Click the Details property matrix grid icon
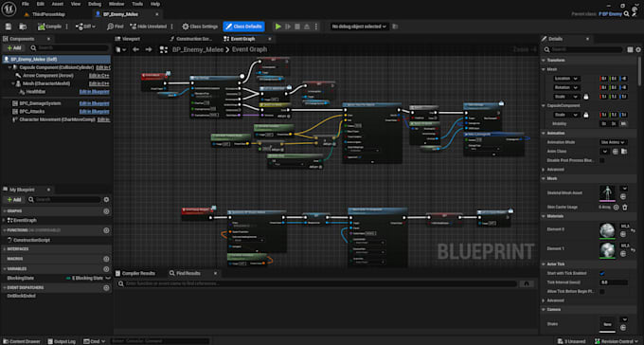 [630, 49]
